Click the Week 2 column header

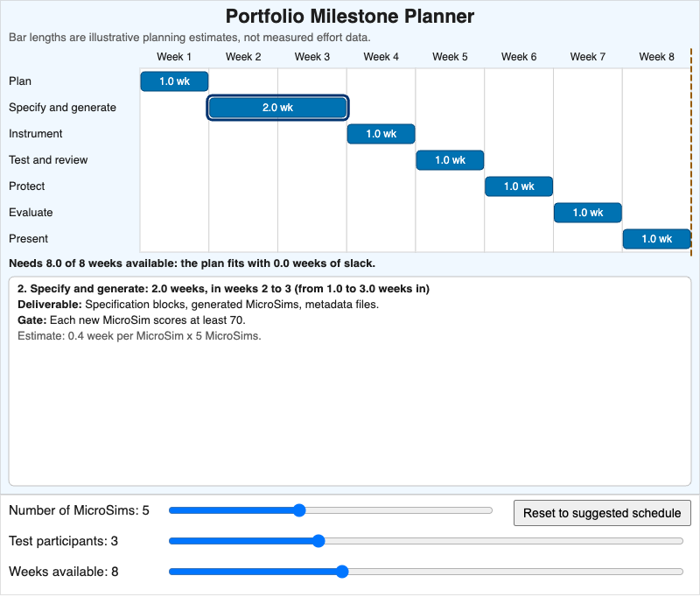pyautogui.click(x=243, y=57)
